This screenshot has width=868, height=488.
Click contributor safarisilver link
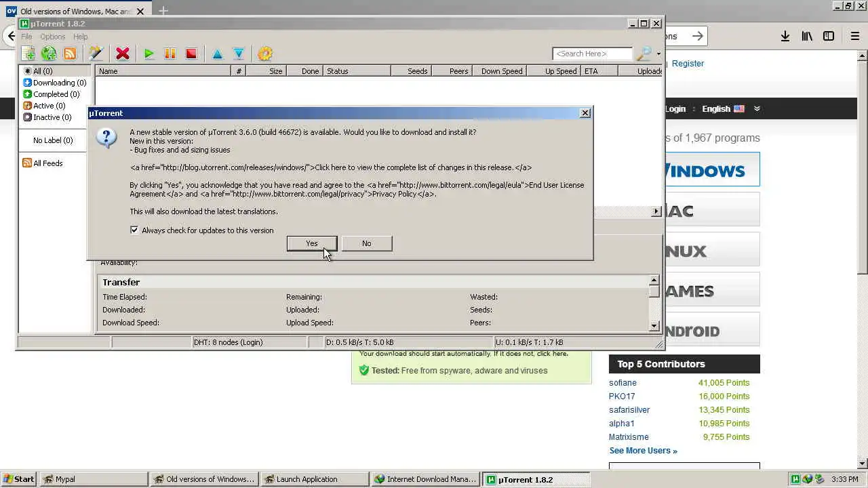[x=629, y=410]
